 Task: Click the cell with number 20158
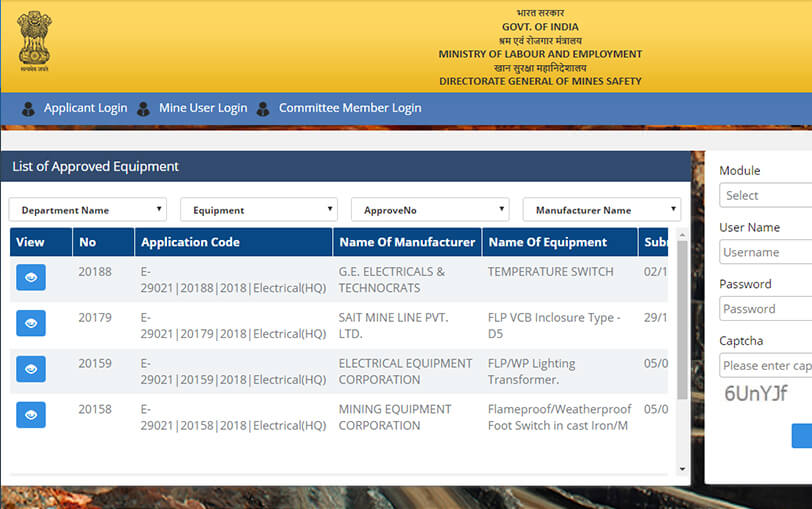pyautogui.click(x=95, y=409)
